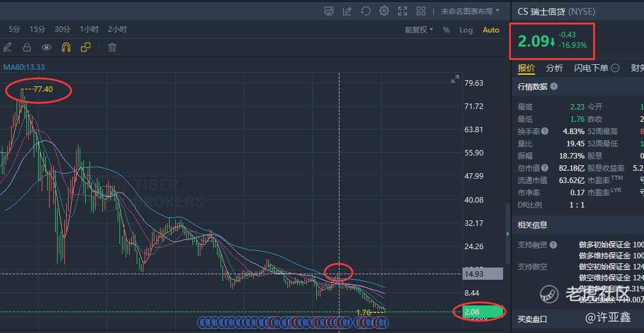The height and width of the screenshot is (333, 644).
Task: Toggle percent scale % option
Action: (x=447, y=30)
